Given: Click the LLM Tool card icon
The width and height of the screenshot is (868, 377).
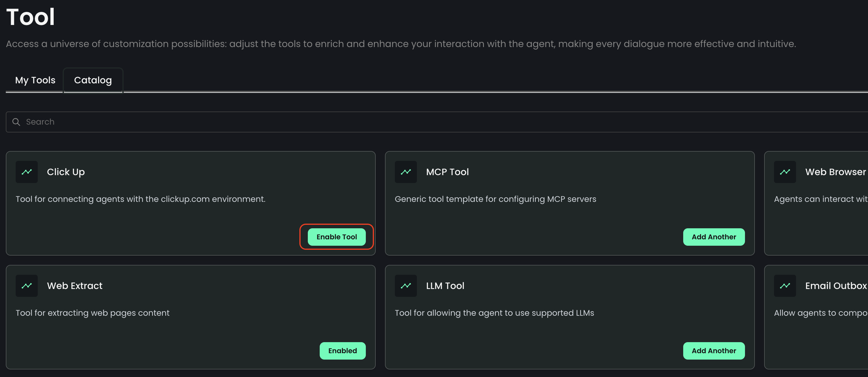Looking at the screenshot, I should tap(406, 286).
